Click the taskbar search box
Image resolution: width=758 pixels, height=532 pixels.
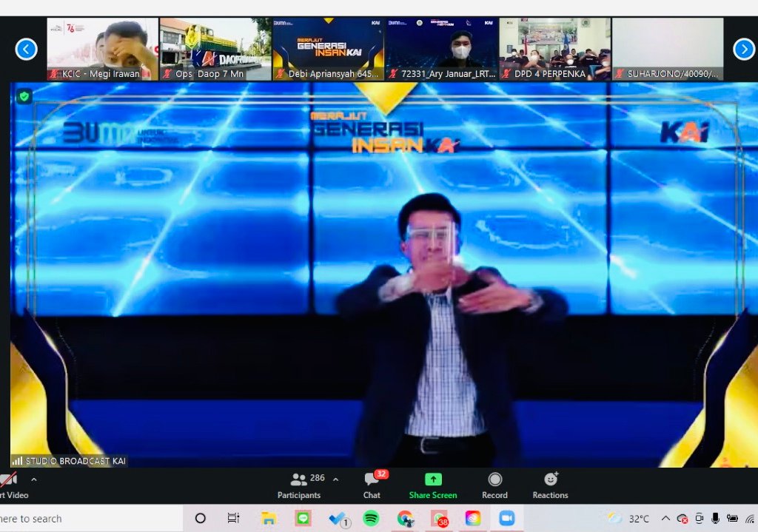tap(91, 519)
